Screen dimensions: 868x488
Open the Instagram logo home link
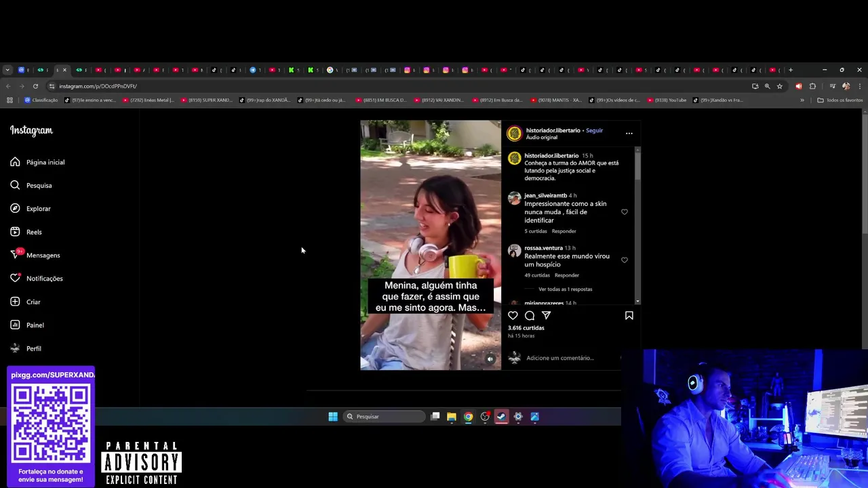(31, 130)
